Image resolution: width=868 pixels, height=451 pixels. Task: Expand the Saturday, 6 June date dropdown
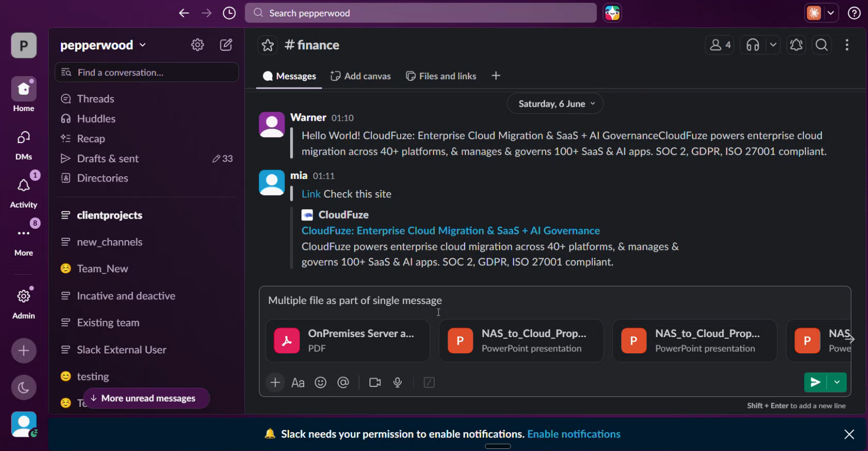pyautogui.click(x=555, y=104)
